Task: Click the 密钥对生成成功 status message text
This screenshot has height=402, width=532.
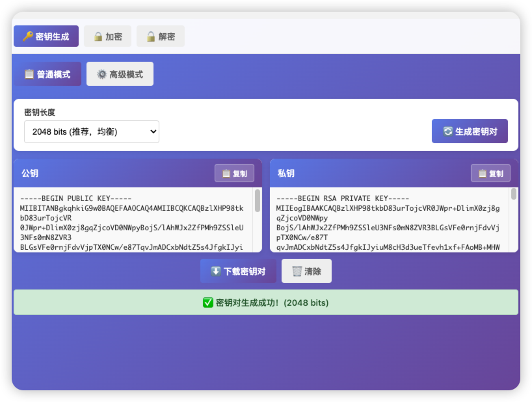Action: pos(272,302)
